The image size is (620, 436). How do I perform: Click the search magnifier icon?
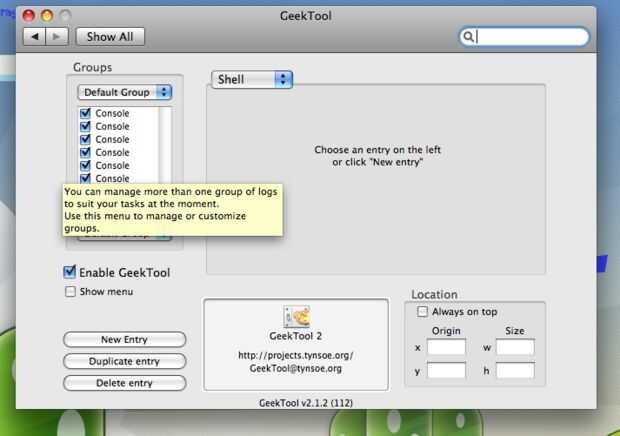468,37
